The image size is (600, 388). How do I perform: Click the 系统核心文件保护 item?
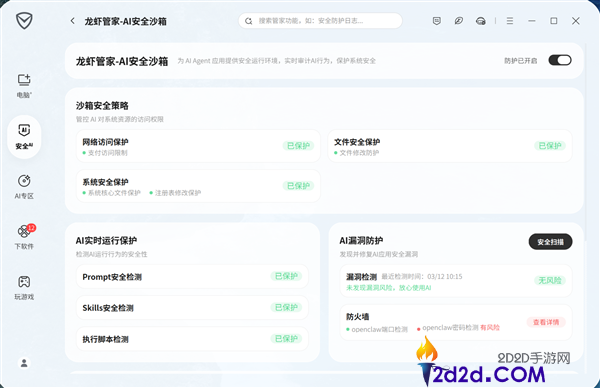tap(112, 193)
